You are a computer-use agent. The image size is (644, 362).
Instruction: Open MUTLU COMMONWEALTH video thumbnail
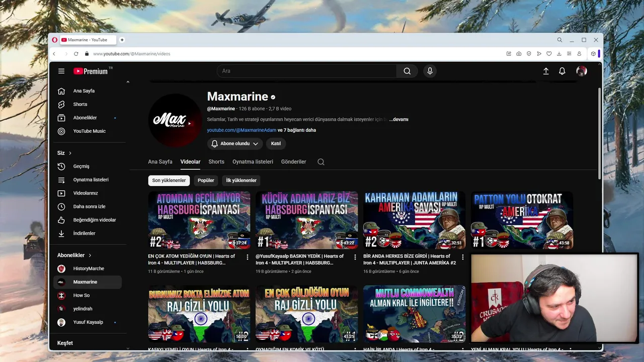coord(414,314)
